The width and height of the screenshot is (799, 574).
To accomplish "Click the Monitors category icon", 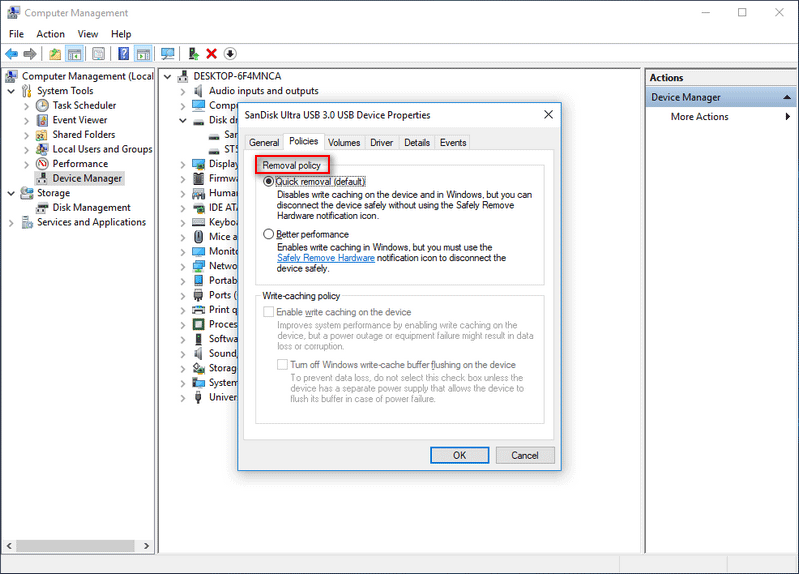I will point(198,252).
